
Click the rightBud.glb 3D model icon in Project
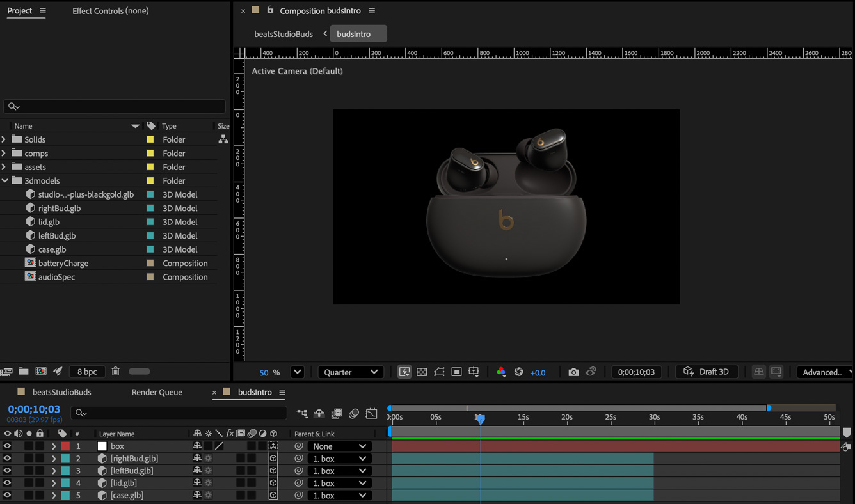pyautogui.click(x=30, y=208)
